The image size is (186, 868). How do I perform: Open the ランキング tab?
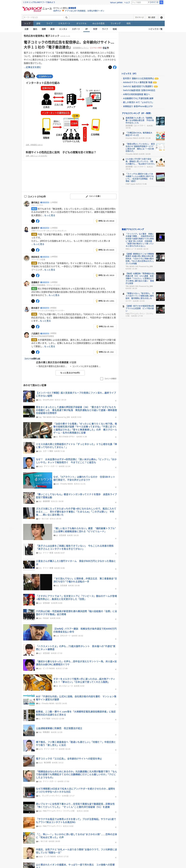[x=115, y=23]
